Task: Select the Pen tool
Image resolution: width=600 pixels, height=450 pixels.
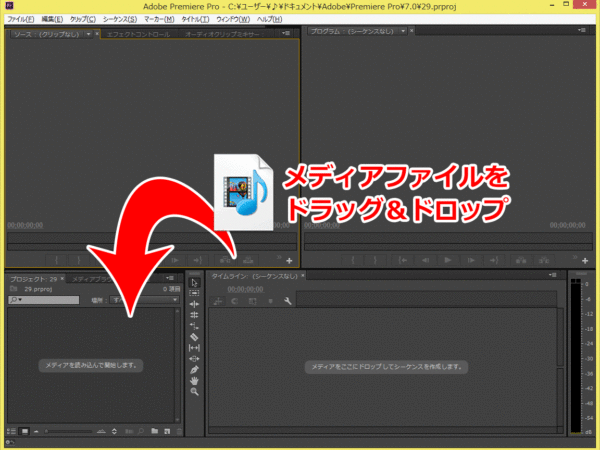Action: [x=194, y=370]
